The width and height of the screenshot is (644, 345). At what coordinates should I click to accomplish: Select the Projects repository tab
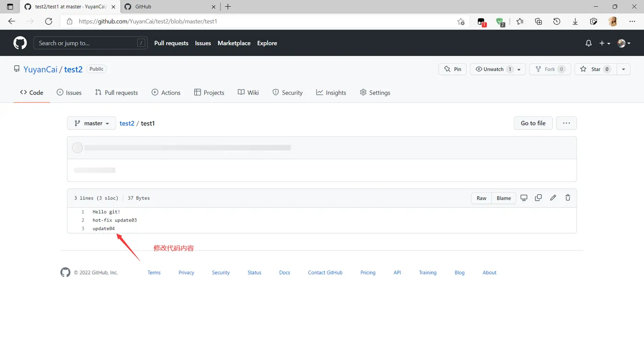(x=209, y=92)
